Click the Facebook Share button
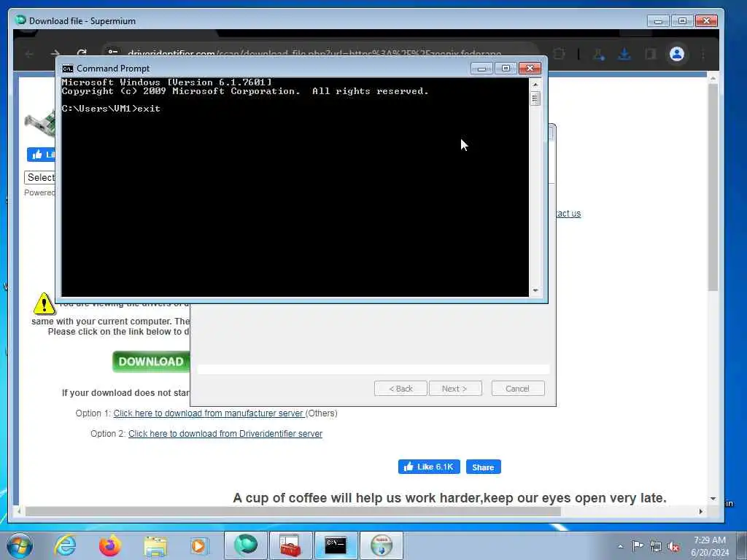The width and height of the screenshot is (747, 560). point(483,467)
